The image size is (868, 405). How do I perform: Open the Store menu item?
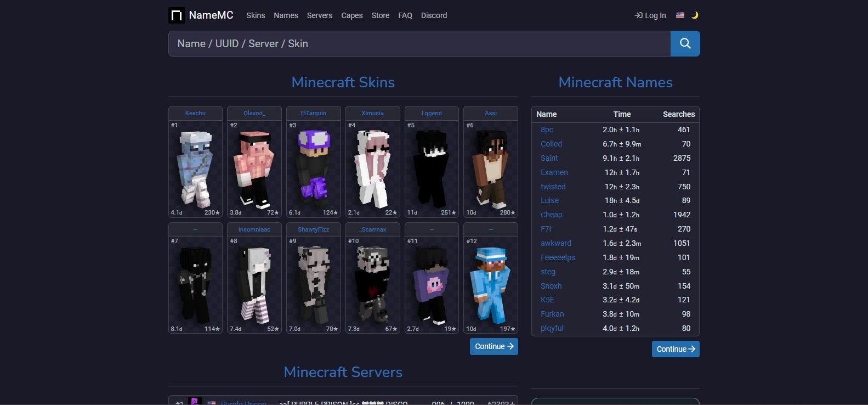coord(381,15)
